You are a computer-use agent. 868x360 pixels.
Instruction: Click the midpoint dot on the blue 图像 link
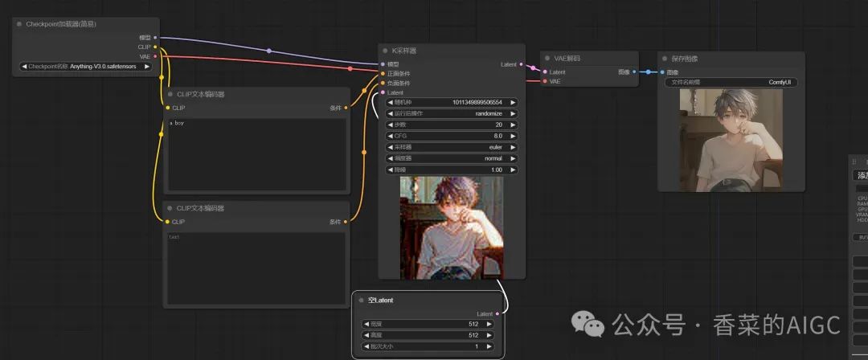click(x=649, y=72)
